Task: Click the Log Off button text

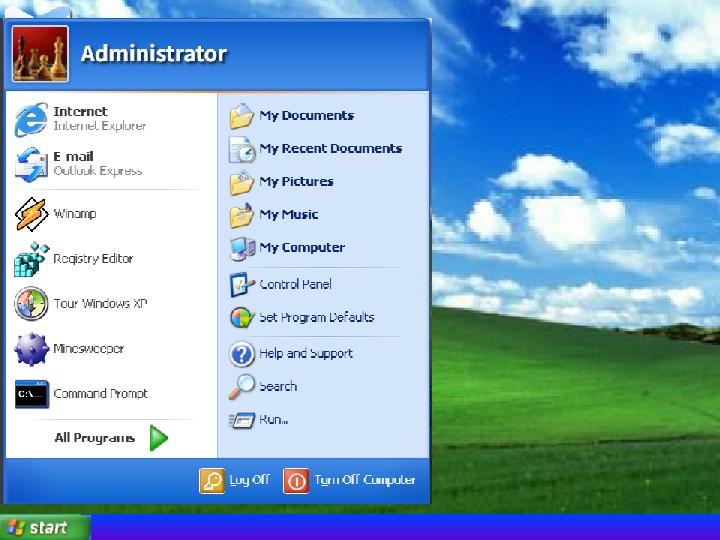Action: (249, 480)
